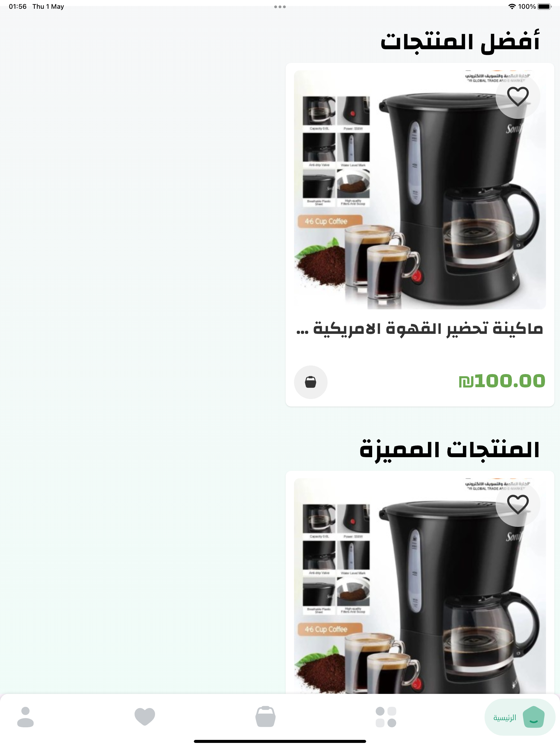Open product title ماكينة تحضير القهوة الامريكية

pos(420,329)
